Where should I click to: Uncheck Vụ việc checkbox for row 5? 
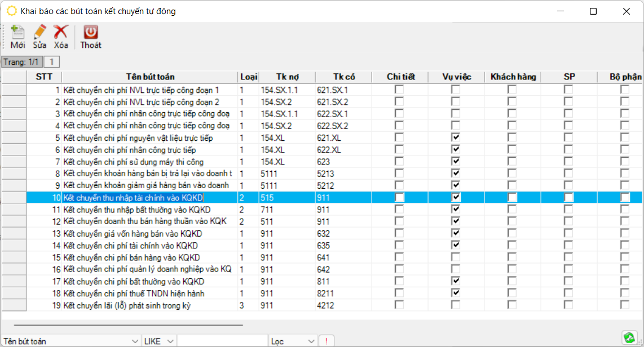coord(456,138)
